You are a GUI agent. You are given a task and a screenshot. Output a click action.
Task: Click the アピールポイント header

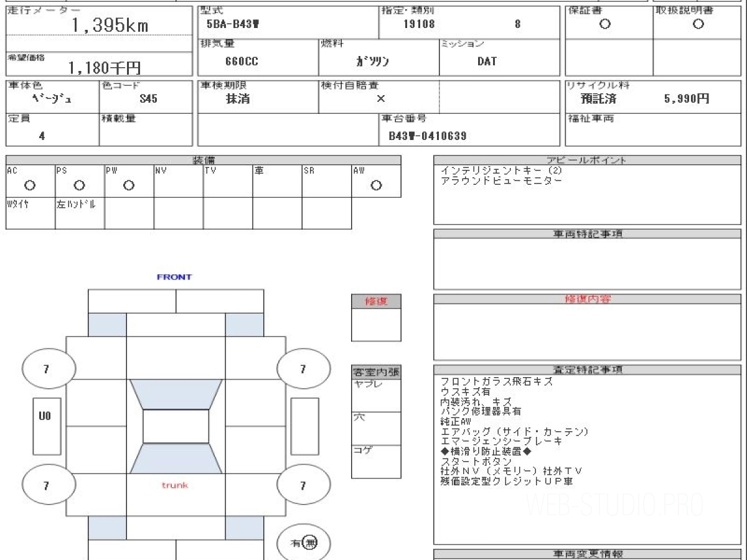[588, 160]
